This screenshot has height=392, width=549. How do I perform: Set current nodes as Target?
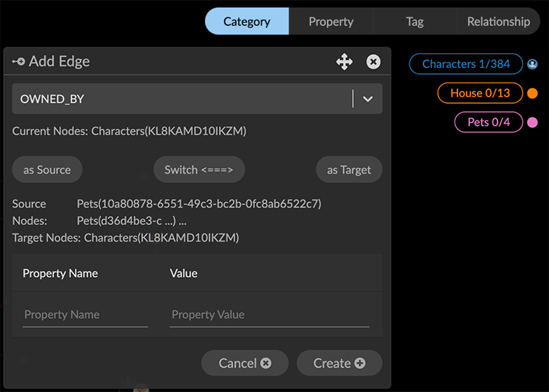[x=349, y=169]
